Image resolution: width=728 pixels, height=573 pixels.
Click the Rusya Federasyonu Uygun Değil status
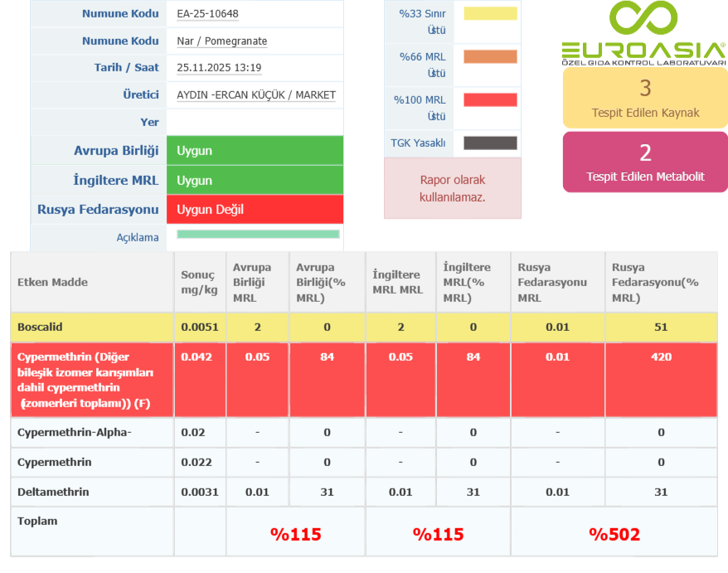coord(255,210)
